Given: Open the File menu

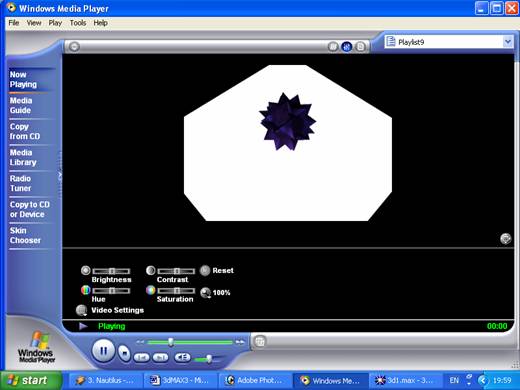Looking at the screenshot, I should [14, 23].
